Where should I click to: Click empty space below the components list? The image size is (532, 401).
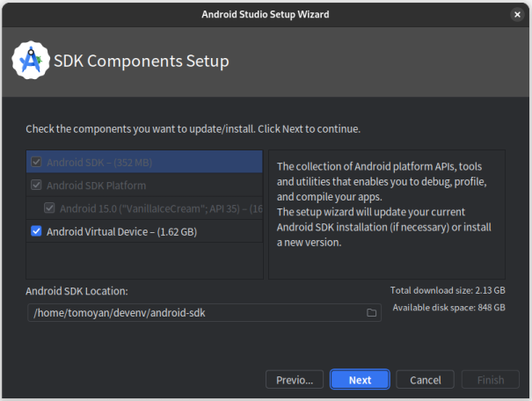(x=144, y=261)
